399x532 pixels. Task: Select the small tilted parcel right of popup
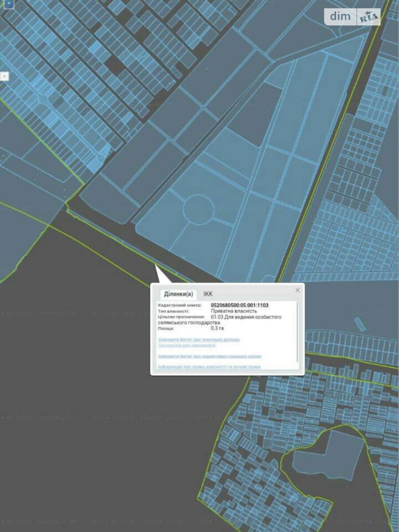360,324
